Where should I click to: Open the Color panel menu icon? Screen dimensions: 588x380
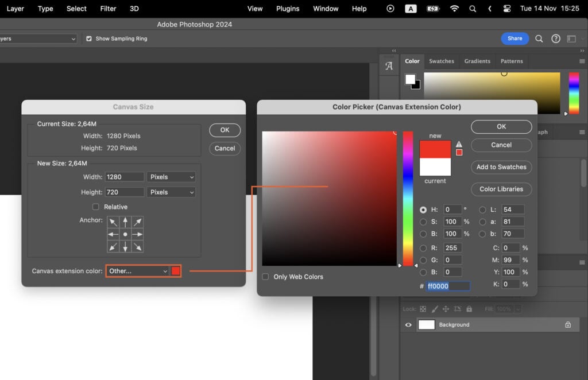point(582,61)
